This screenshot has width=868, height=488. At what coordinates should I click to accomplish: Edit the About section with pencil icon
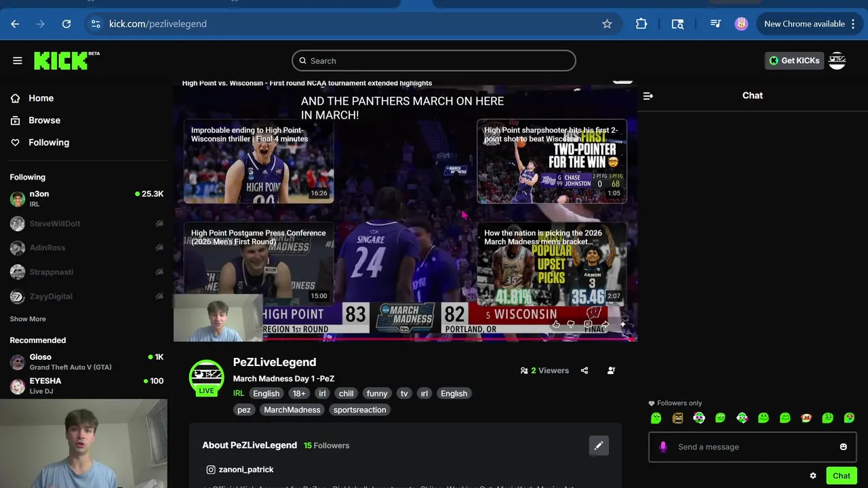coord(599,445)
